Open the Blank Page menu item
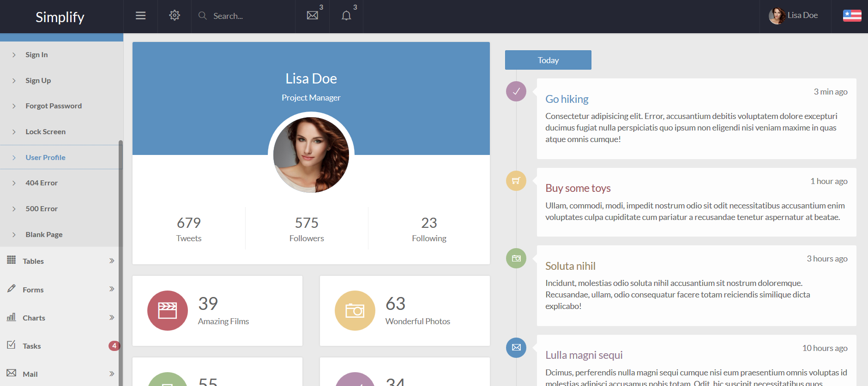Image resolution: width=868 pixels, height=386 pixels. [x=44, y=235]
